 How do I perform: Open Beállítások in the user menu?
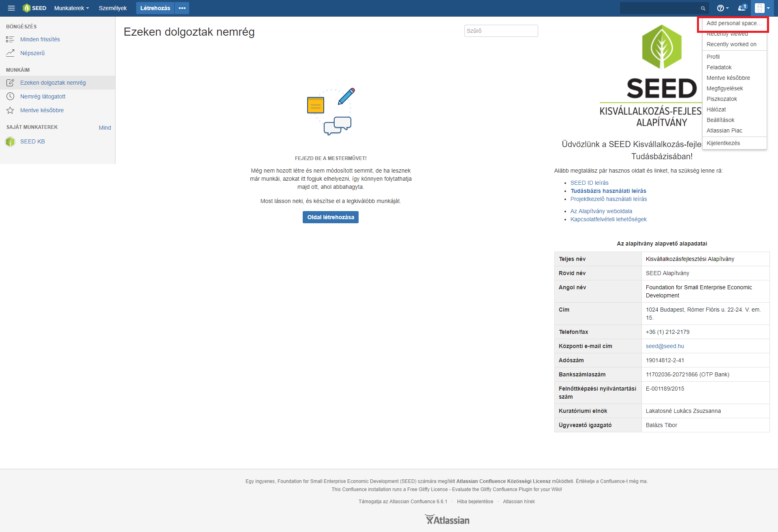[x=720, y=120]
